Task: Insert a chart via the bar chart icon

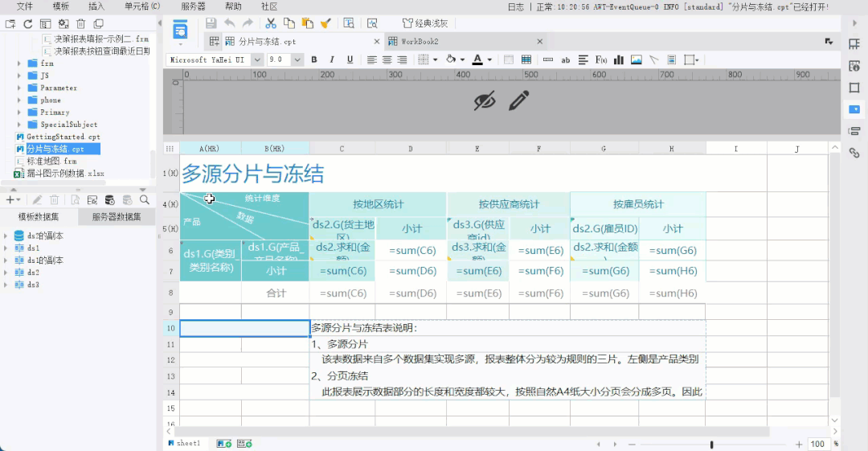Action: (x=619, y=59)
